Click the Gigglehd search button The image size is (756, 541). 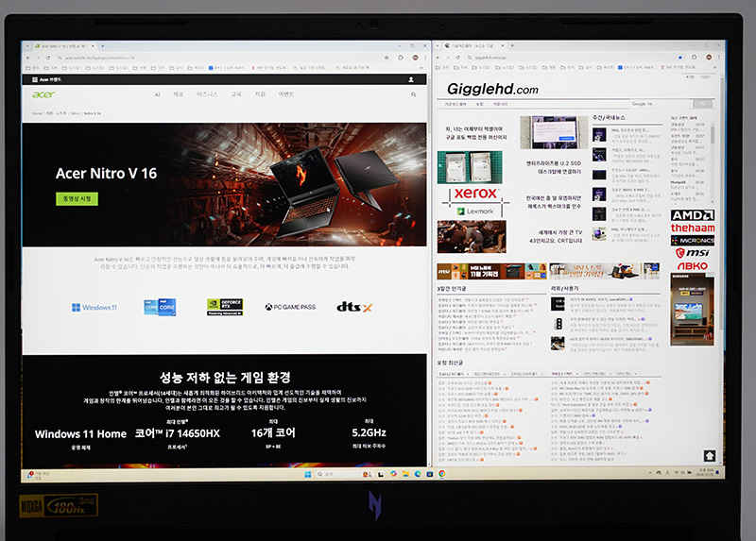coord(703,104)
